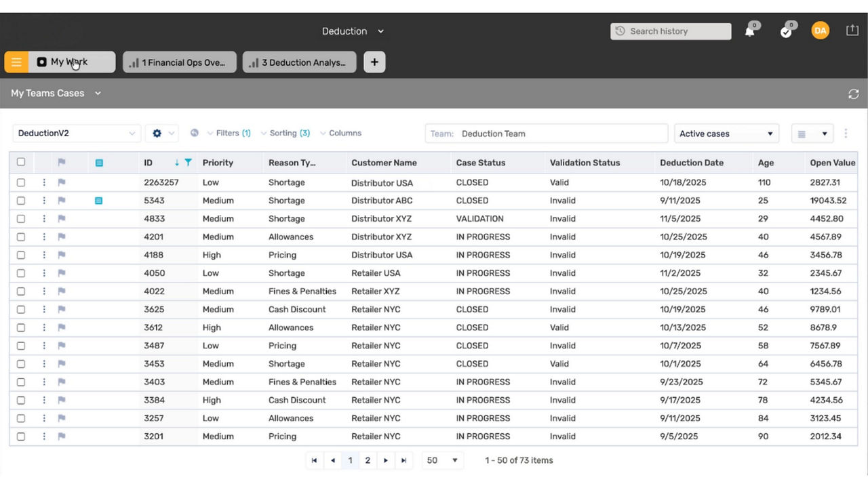Image resolution: width=868 pixels, height=488 pixels.
Task: Go to page 2 of the results
Action: pos(368,460)
